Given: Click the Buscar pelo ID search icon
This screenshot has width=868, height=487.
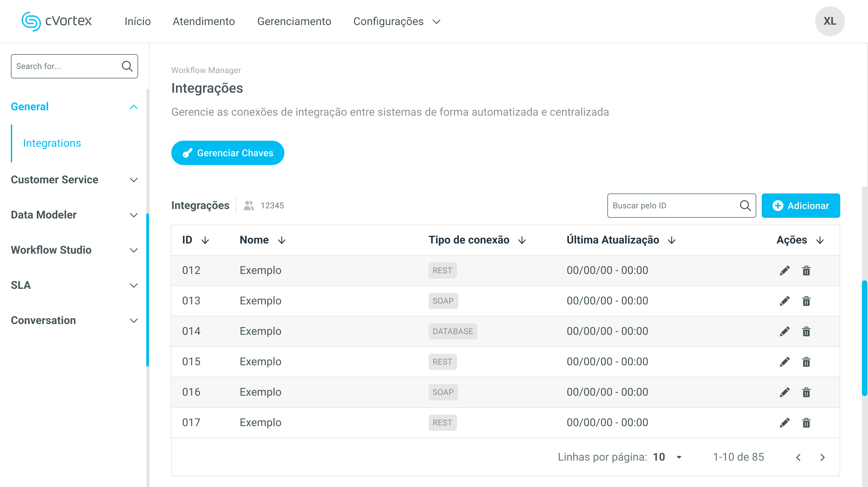Looking at the screenshot, I should [745, 206].
